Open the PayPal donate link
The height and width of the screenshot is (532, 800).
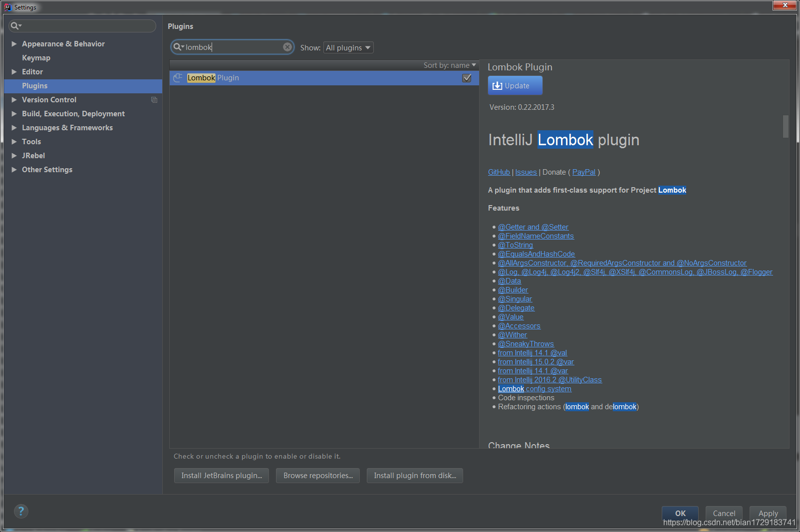(x=584, y=172)
